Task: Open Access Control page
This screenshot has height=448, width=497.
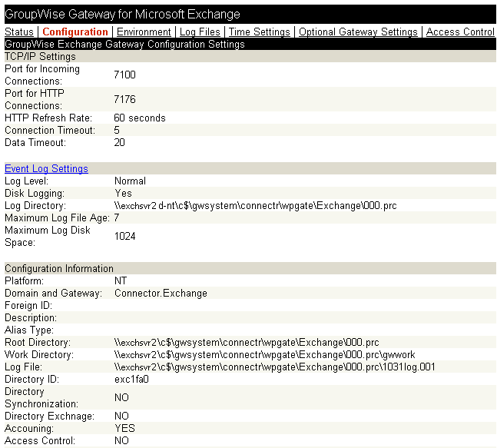Action: point(460,32)
